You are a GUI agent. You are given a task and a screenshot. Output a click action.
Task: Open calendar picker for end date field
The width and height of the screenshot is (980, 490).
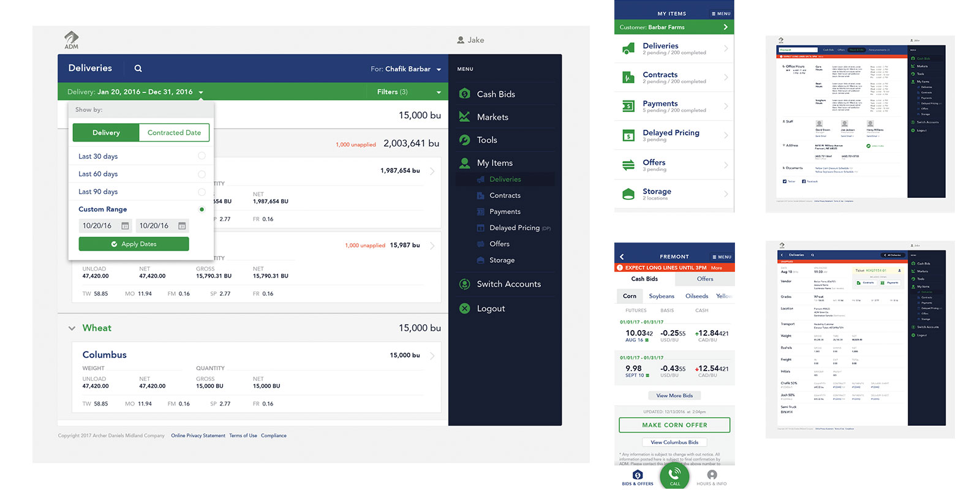[182, 226]
